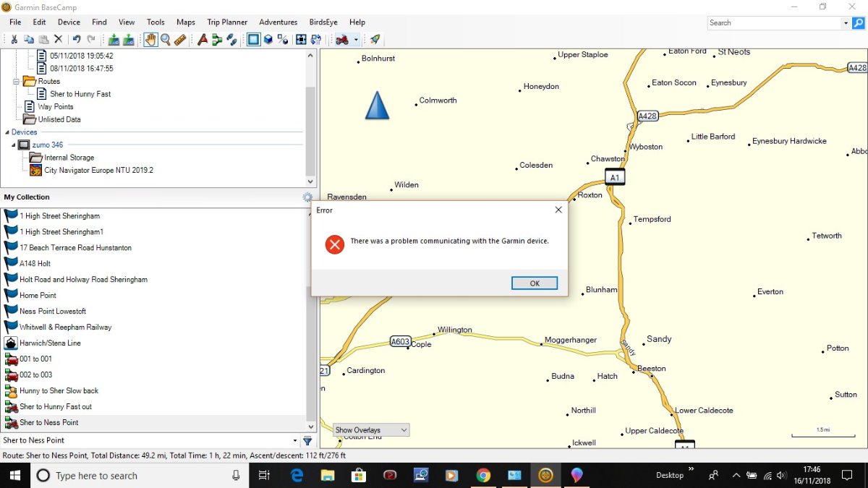Select route Sher to Hunny Fast out

point(56,407)
